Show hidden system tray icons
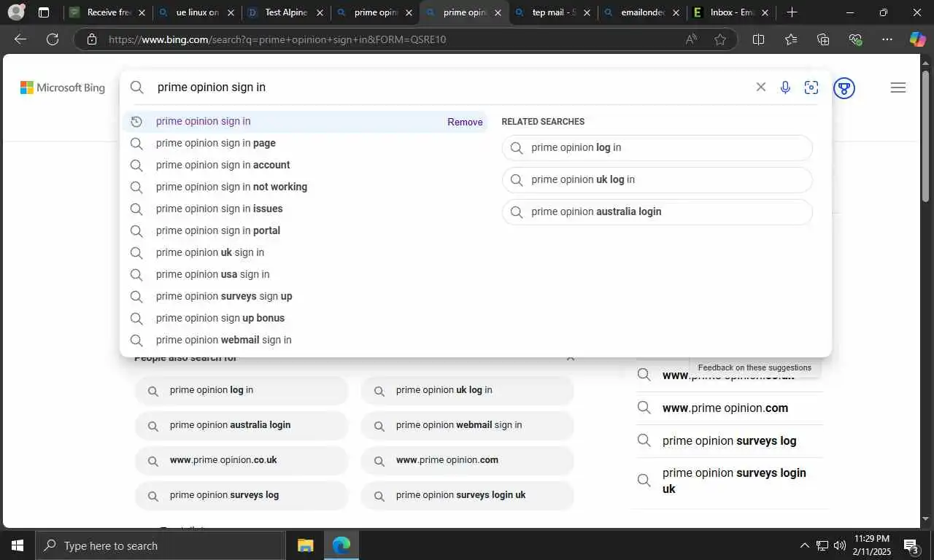 [x=804, y=545]
